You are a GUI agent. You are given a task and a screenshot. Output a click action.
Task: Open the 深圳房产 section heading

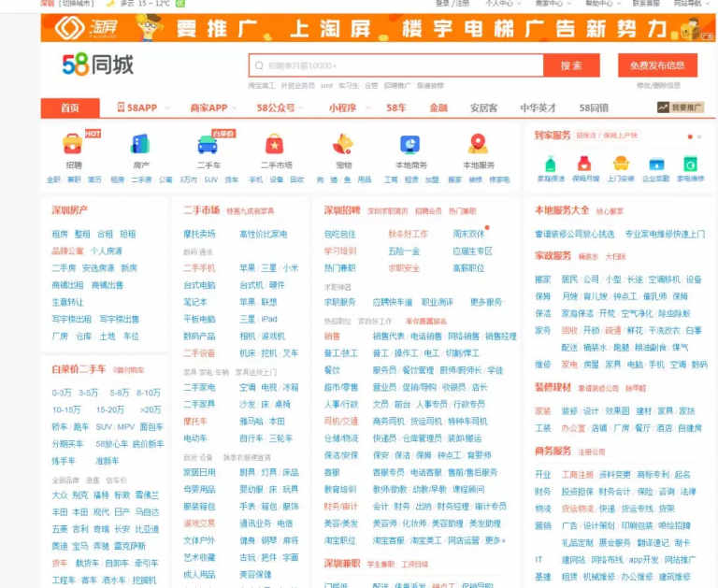(x=69, y=210)
